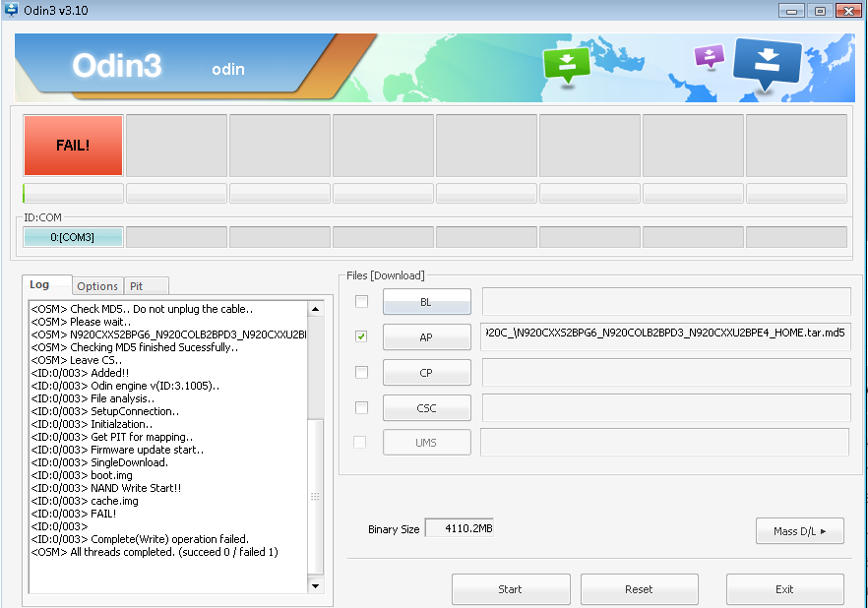Click the log scrollbar down arrow
This screenshot has width=868, height=608.
click(315, 585)
